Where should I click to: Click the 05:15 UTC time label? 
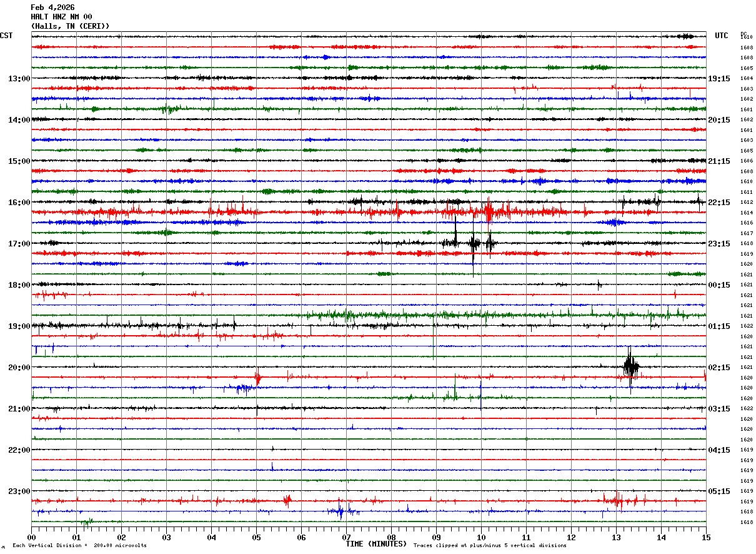pos(719,491)
